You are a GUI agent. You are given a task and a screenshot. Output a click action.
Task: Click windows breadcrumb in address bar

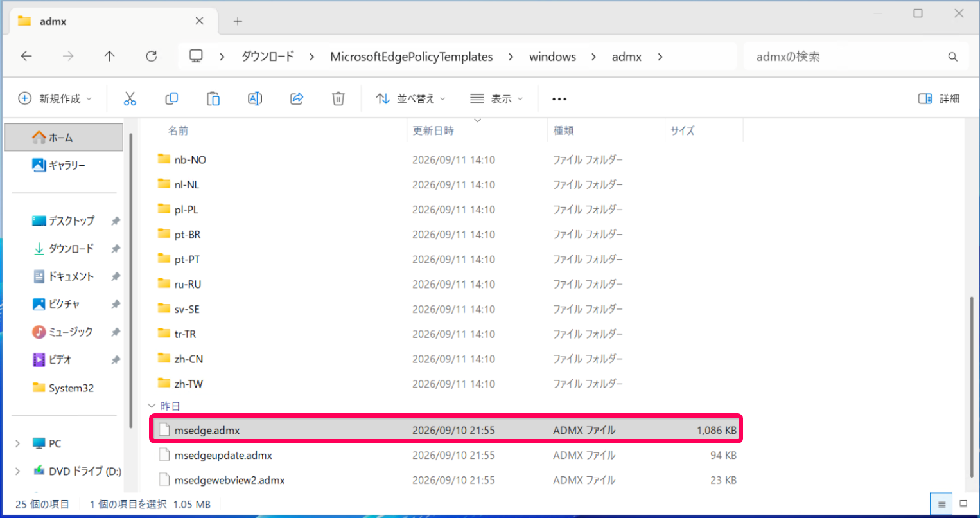pyautogui.click(x=552, y=57)
